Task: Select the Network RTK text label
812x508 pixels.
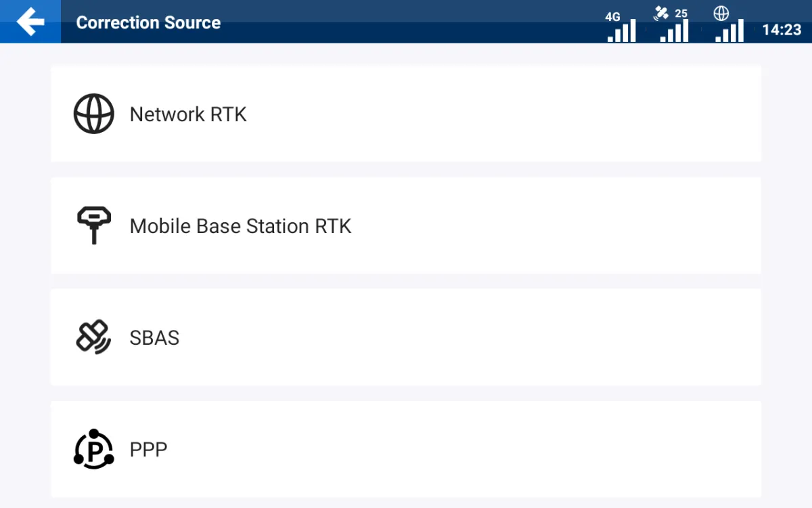Action: coord(188,114)
